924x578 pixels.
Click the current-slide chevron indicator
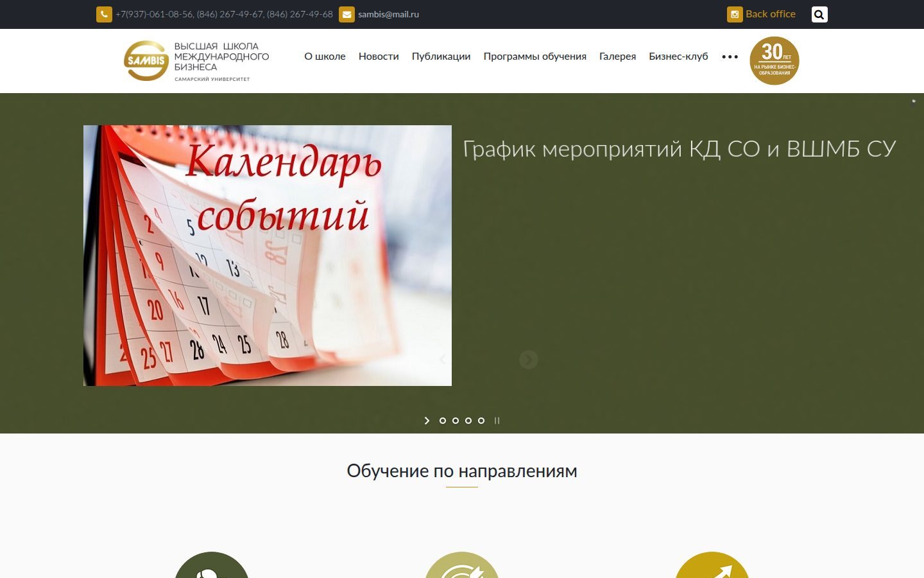427,421
